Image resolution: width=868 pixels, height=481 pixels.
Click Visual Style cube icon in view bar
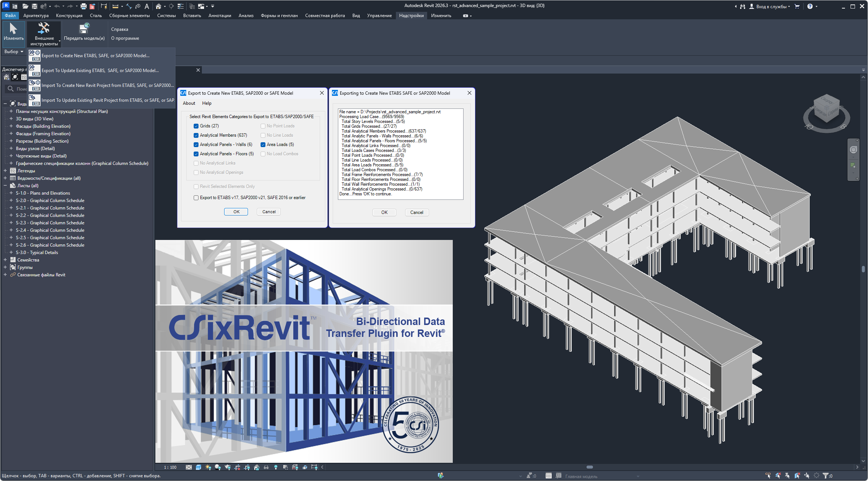tap(199, 467)
